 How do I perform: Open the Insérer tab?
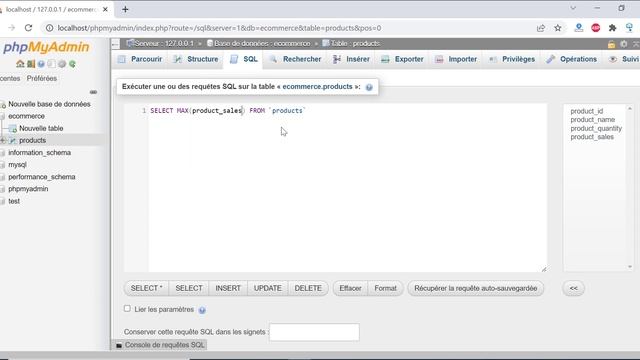tap(351, 59)
